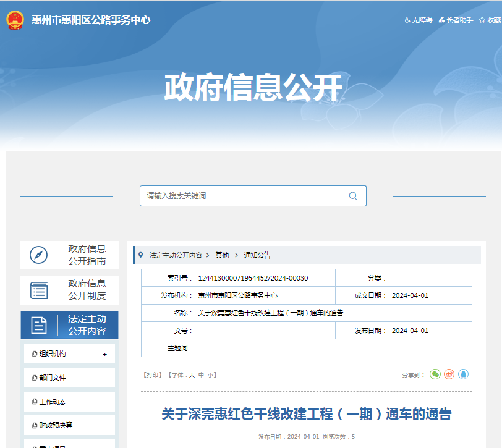Open the 工作动态 sidebar item
The width and height of the screenshot is (502, 448).
[x=69, y=402]
